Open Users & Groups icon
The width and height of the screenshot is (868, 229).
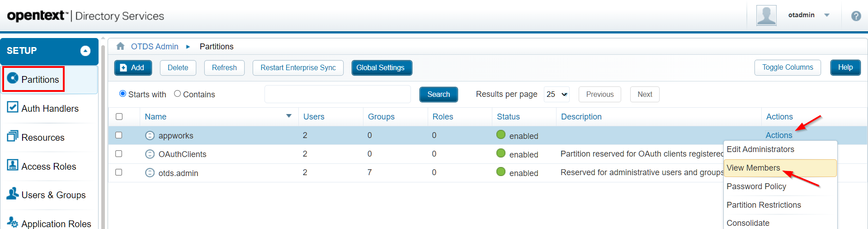(13, 194)
